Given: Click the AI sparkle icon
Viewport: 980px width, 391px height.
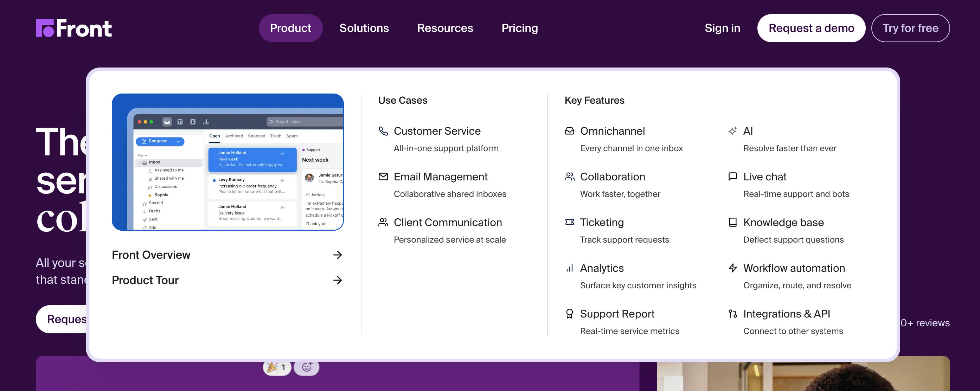Looking at the screenshot, I should tap(732, 131).
